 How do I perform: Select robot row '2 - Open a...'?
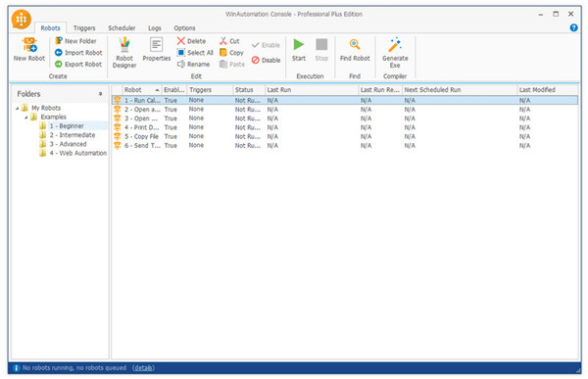tap(345, 109)
